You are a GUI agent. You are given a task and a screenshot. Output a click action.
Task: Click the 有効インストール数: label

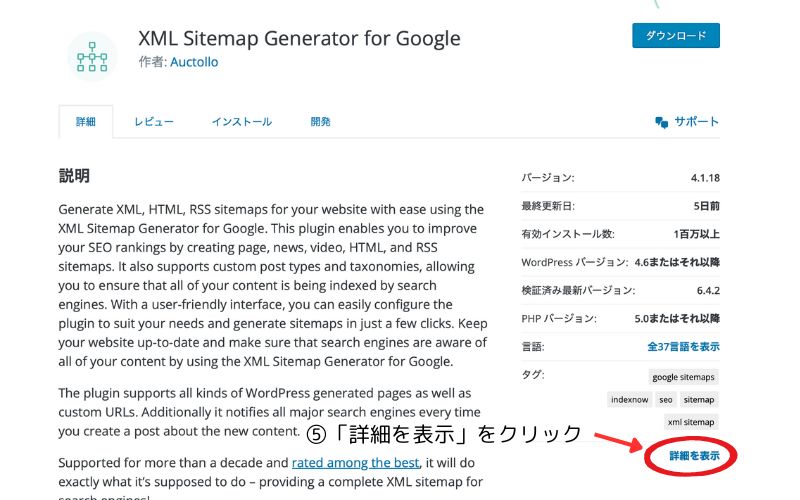(568, 234)
